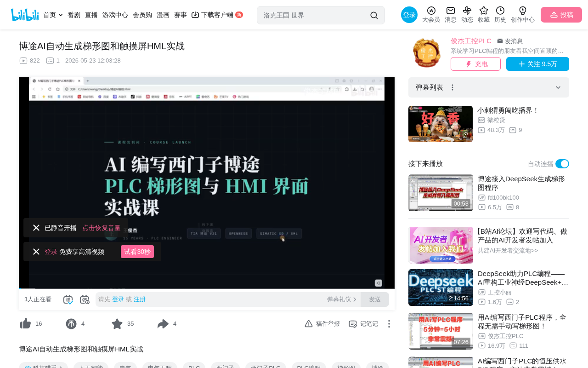Click the 发送 send button

375,299
